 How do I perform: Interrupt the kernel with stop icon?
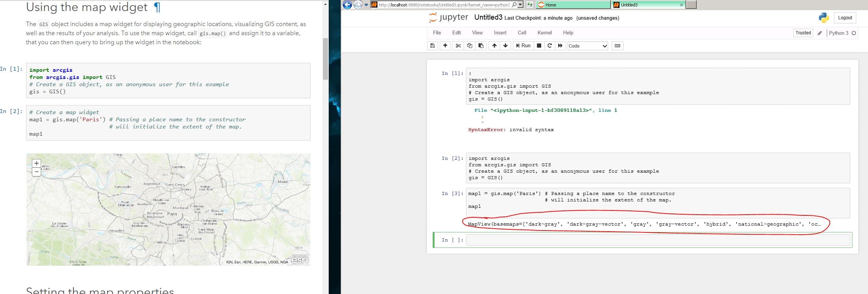pyautogui.click(x=539, y=46)
